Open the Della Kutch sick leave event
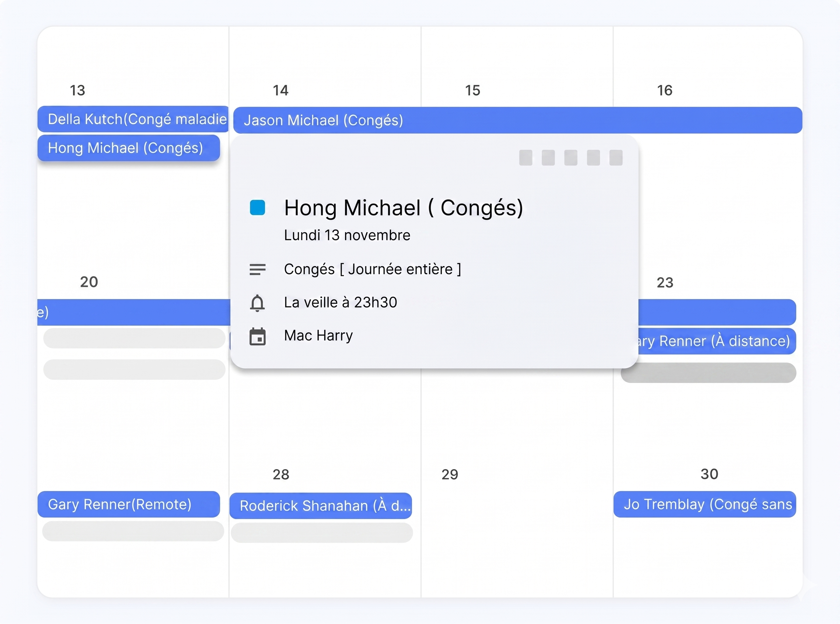The image size is (840, 624). point(132,119)
